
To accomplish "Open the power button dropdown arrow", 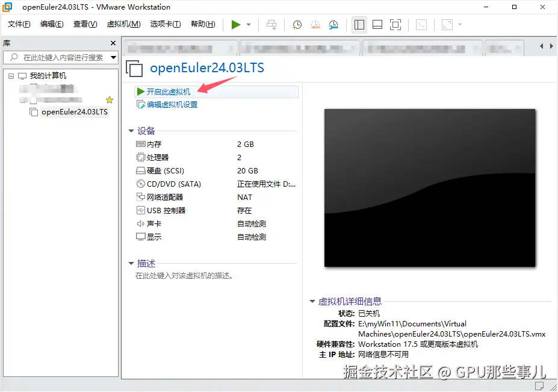I will pos(248,25).
